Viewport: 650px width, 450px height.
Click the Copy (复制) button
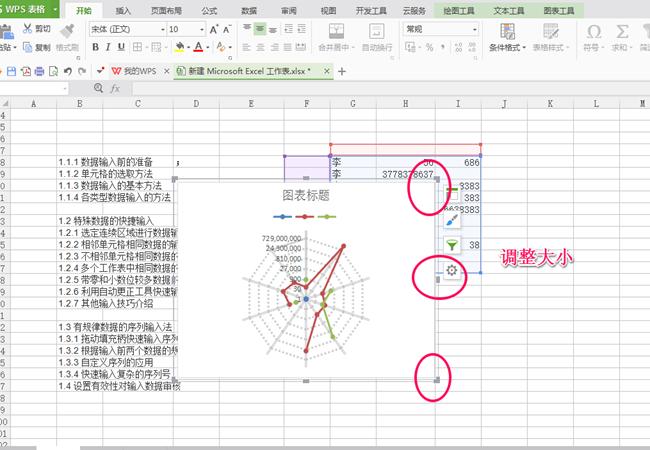pyautogui.click(x=36, y=47)
